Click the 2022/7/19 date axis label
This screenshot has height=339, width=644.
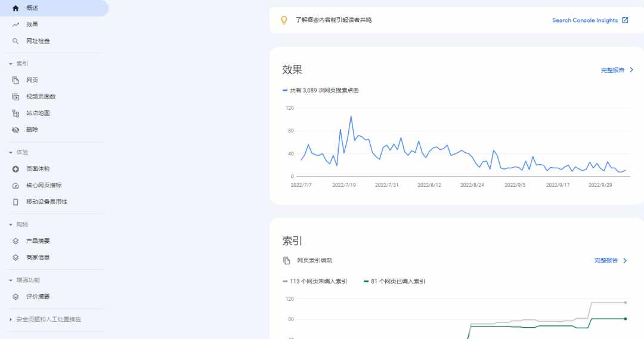344,186
